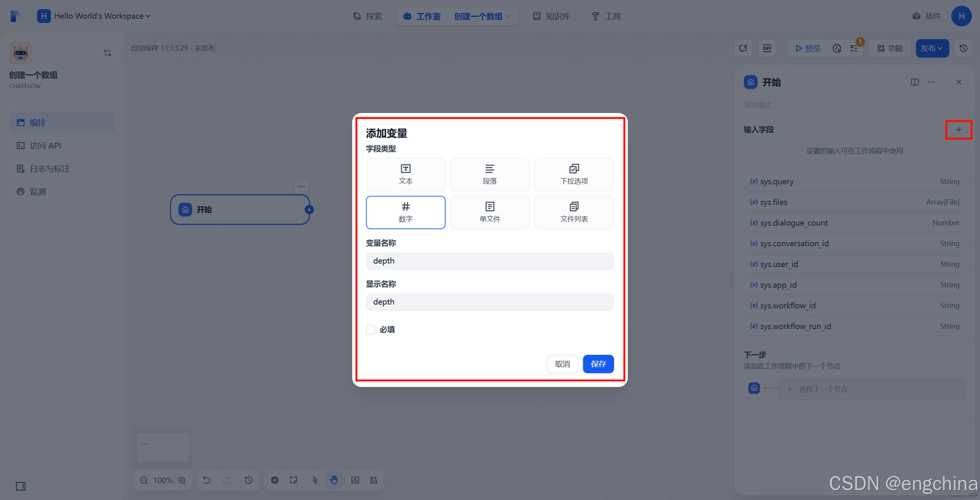Select the 数字 number field type
The image size is (980, 500).
[x=405, y=212]
